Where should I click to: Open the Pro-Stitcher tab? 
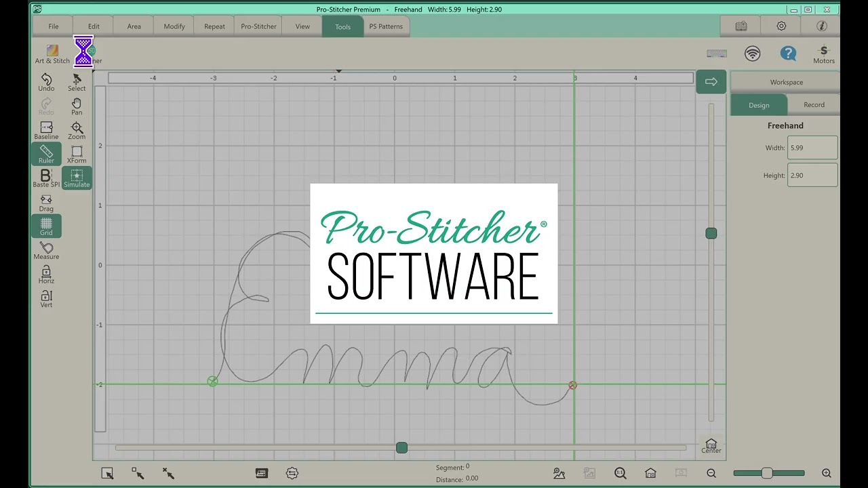pos(258,26)
